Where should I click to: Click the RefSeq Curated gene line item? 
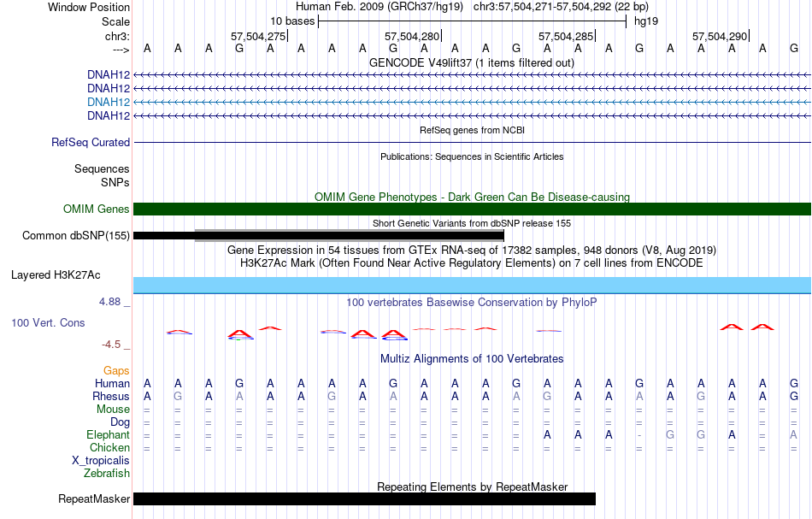(x=472, y=143)
